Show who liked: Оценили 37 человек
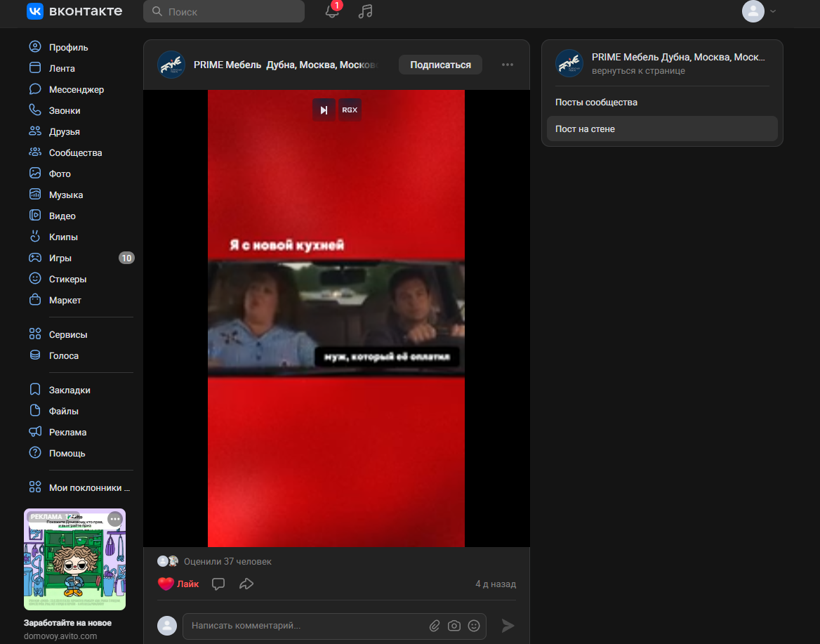 [x=227, y=562]
